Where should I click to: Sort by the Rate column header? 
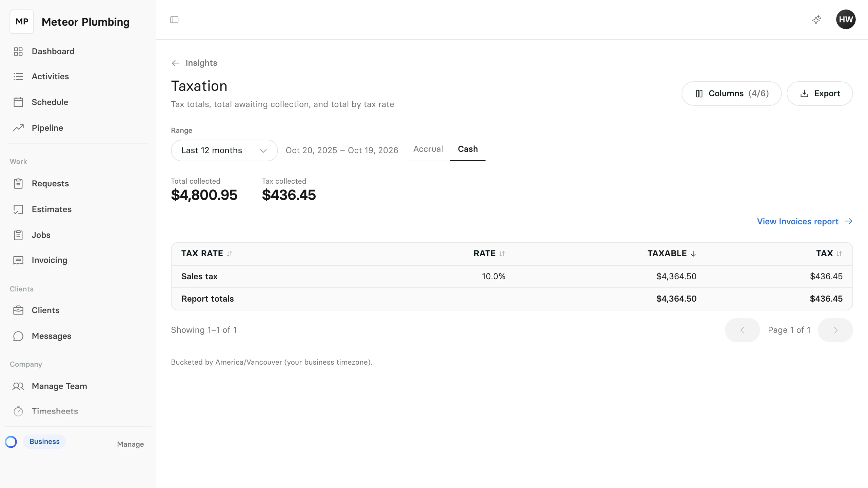pos(489,253)
